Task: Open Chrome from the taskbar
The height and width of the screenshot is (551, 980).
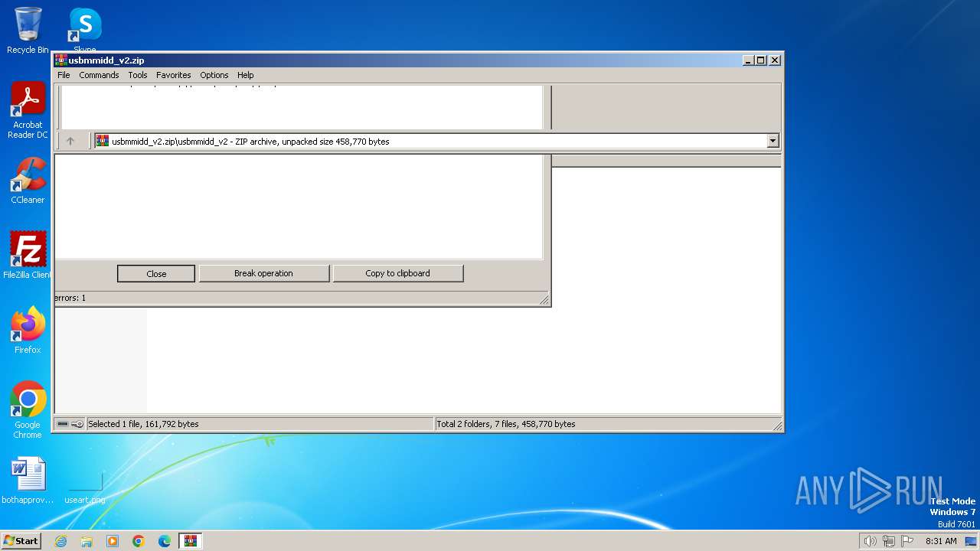Action: (139, 541)
